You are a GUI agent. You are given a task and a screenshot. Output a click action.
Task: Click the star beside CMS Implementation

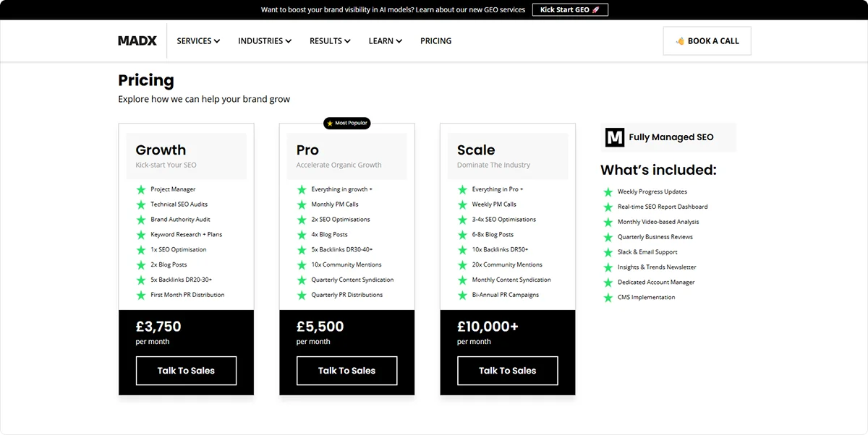click(608, 297)
